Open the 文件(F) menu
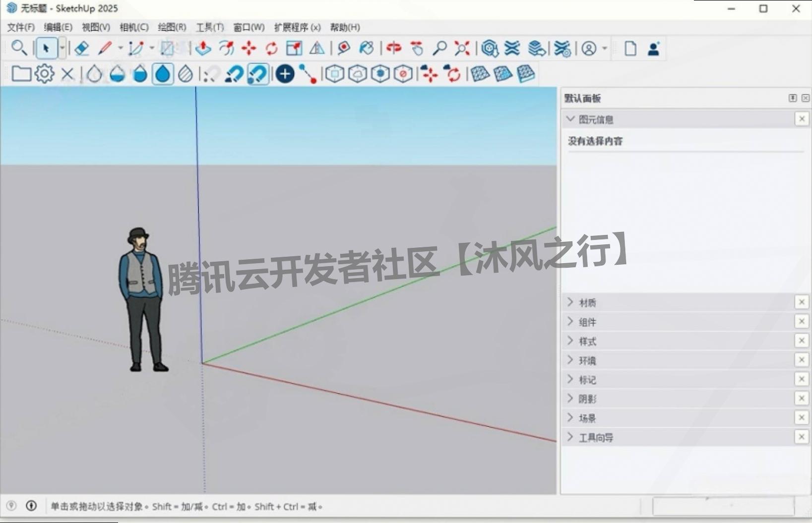 (21, 27)
